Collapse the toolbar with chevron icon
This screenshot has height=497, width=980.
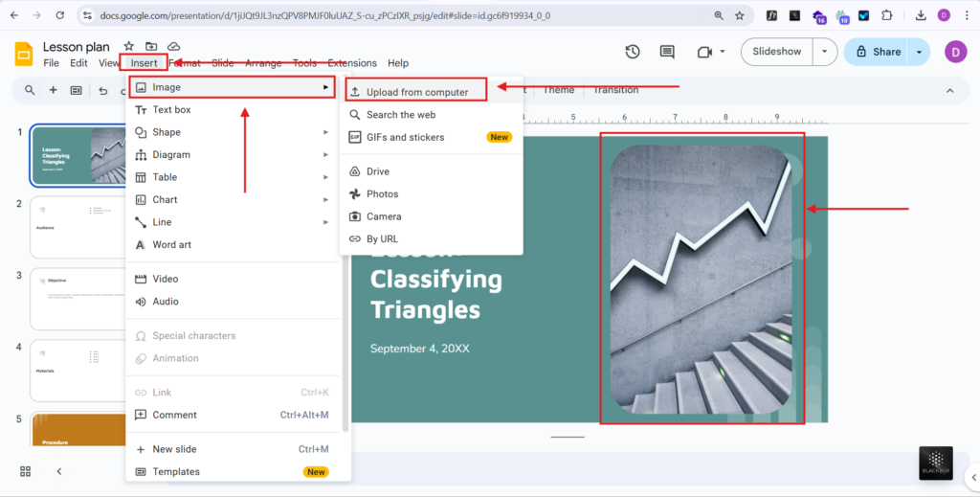point(950,91)
